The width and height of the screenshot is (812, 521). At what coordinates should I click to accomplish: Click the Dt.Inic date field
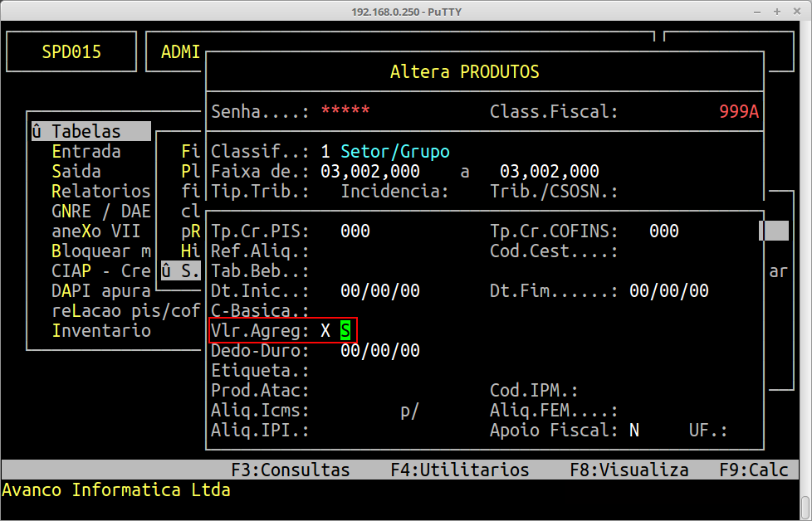[x=380, y=291]
